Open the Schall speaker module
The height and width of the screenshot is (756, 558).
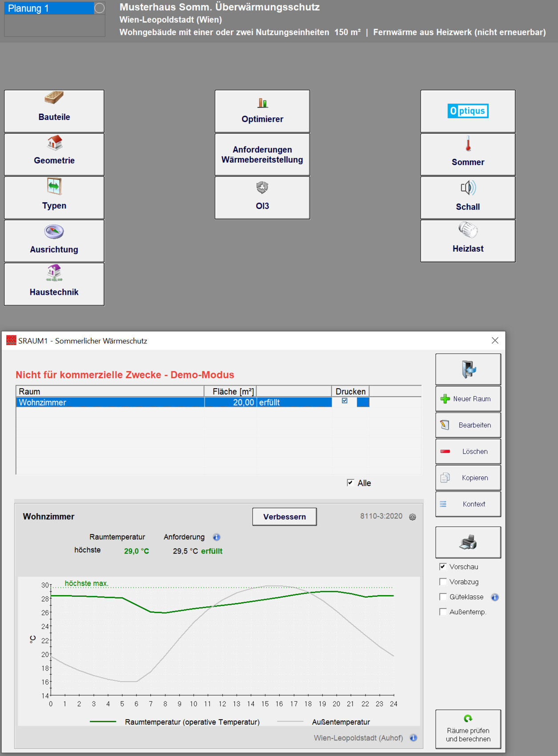point(468,197)
